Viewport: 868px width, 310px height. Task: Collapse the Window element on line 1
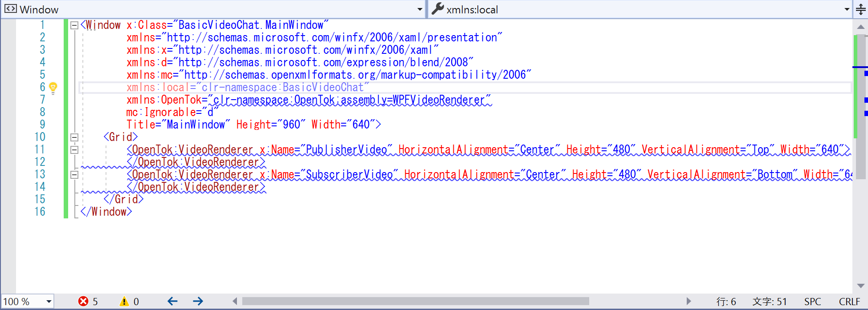pyautogui.click(x=74, y=25)
